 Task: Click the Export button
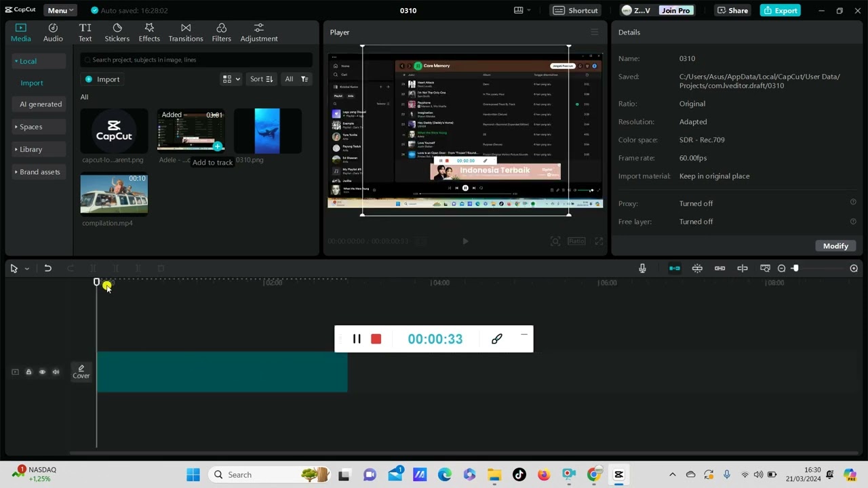pos(781,10)
